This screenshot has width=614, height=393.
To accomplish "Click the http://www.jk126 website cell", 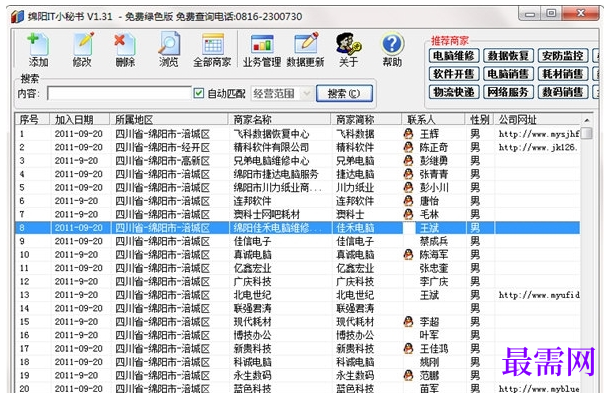I will 537,147.
